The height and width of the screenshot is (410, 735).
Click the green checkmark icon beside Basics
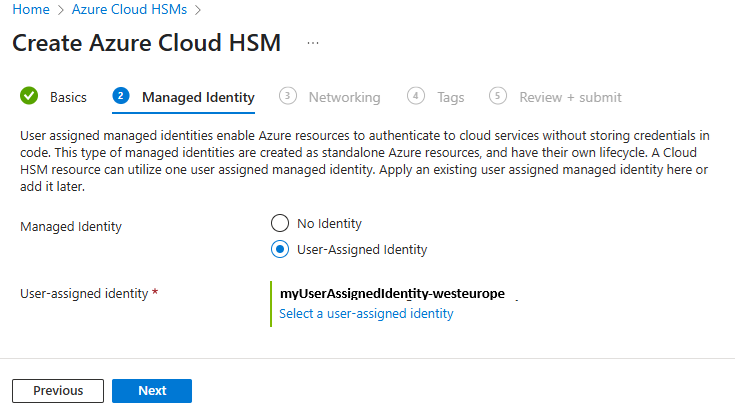[29, 97]
